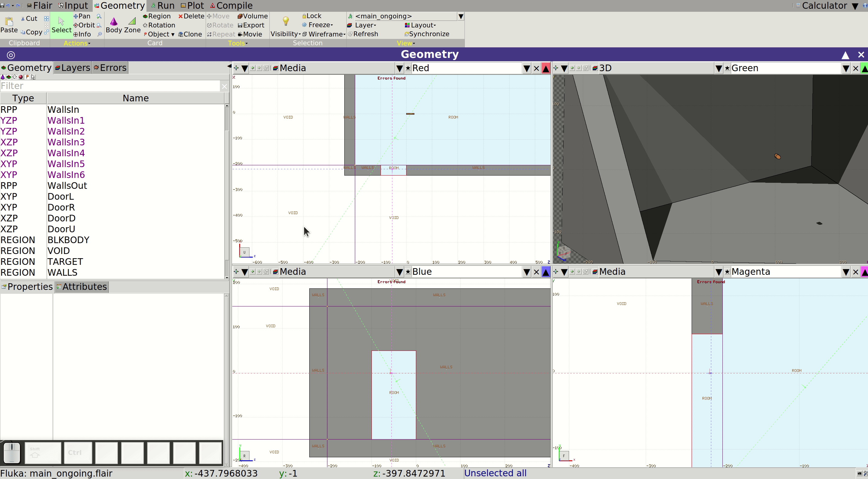Select the Body cone tool

114,25
